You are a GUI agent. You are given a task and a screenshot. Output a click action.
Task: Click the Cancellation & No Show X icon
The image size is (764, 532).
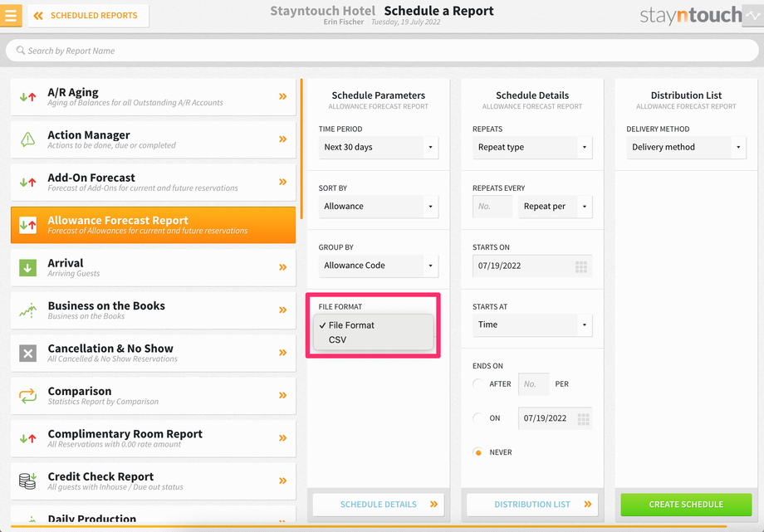(27, 354)
